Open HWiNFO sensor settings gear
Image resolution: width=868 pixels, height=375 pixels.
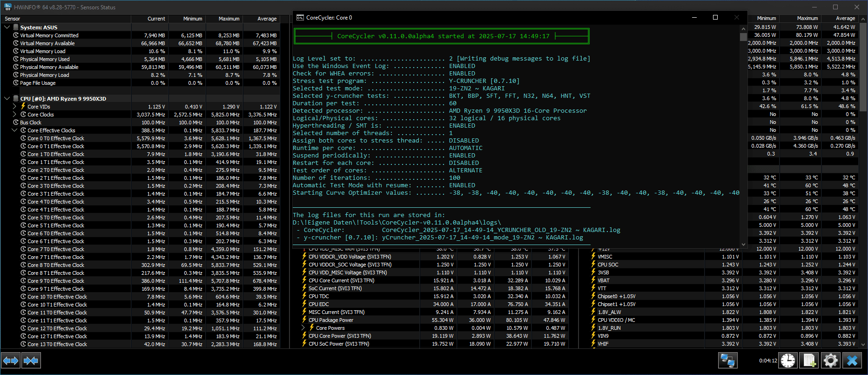[x=830, y=361]
